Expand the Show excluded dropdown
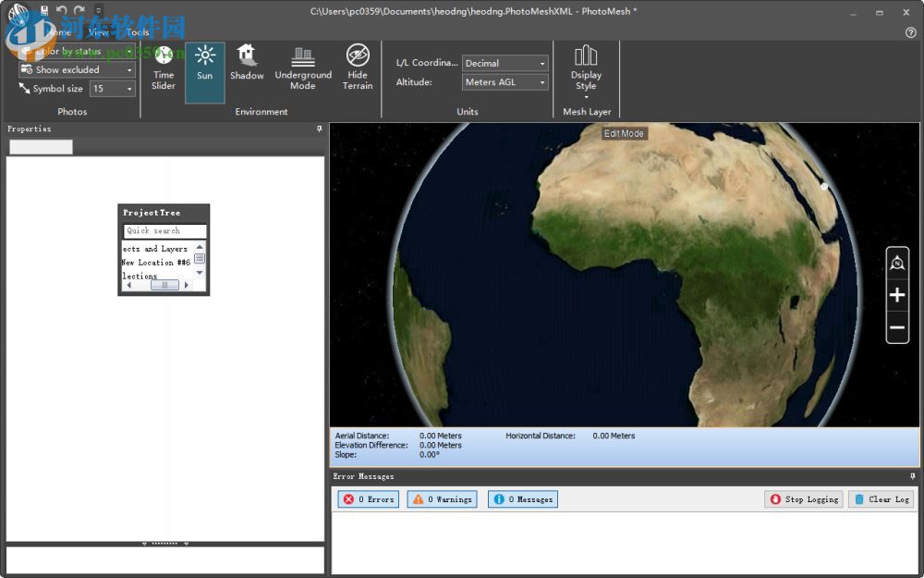Viewport: 924px width, 578px height. 79,69
